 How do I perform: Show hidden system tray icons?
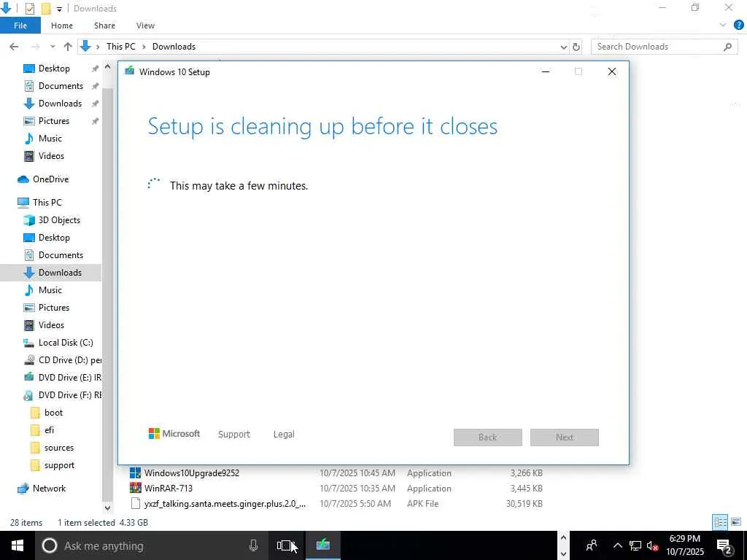tap(617, 545)
